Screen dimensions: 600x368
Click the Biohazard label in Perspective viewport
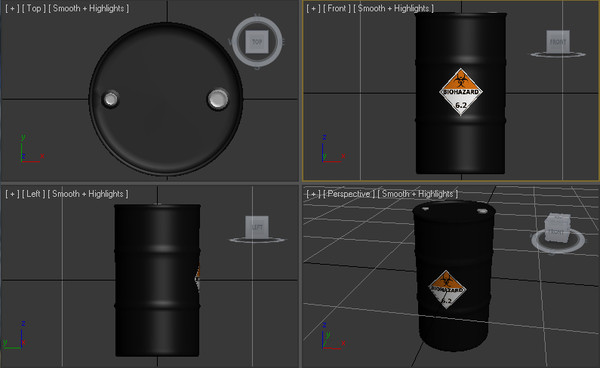(x=447, y=290)
